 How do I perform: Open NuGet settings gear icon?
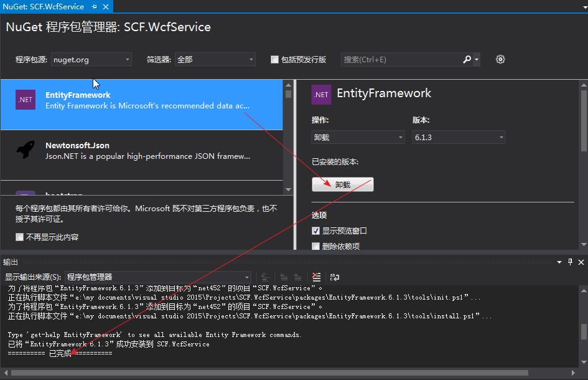(x=500, y=59)
